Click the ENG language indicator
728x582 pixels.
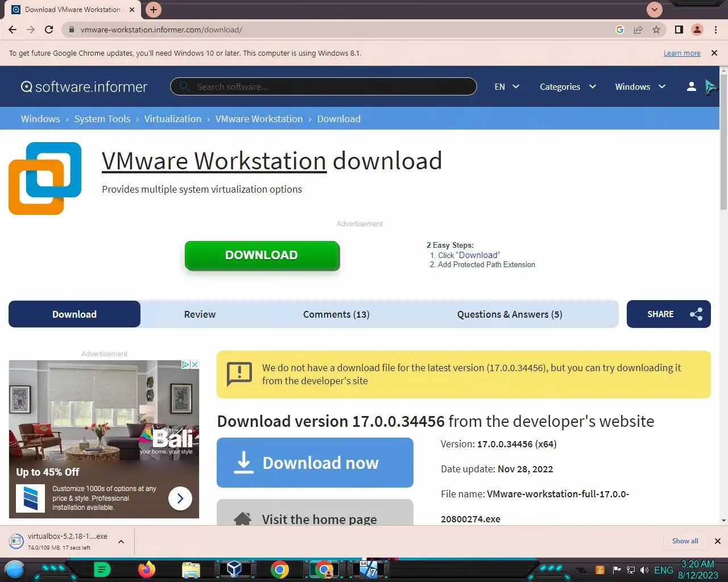pos(664,570)
